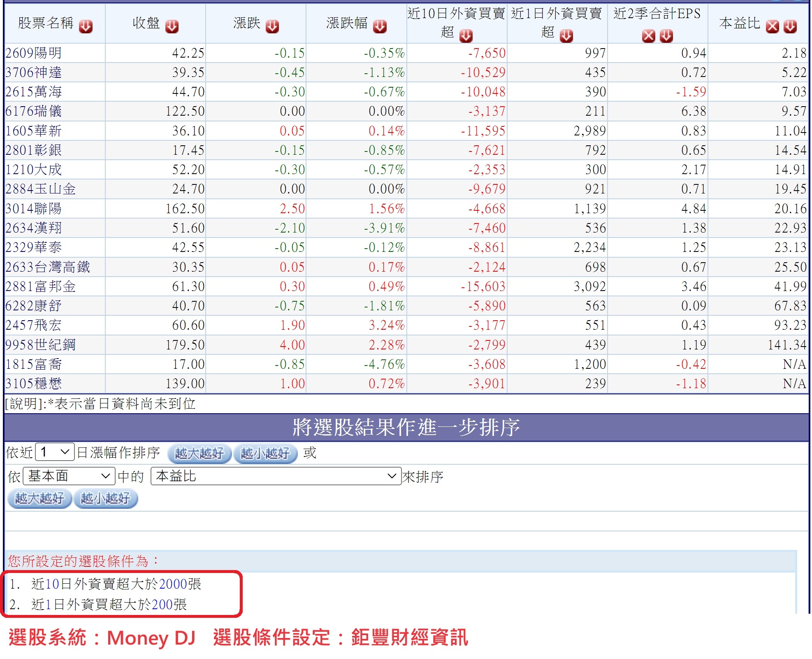The height and width of the screenshot is (659, 812).
Task: Click 越大越好 button below 基本面 row
Action: 39,498
